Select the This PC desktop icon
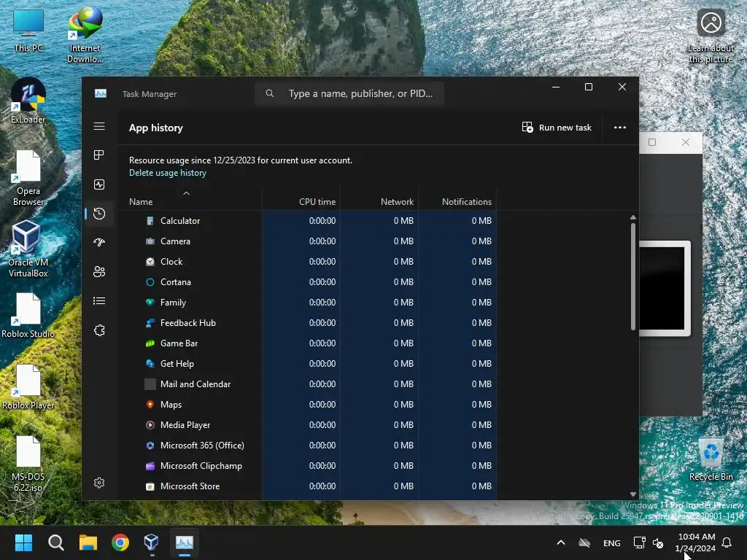The image size is (747, 560). (x=28, y=31)
